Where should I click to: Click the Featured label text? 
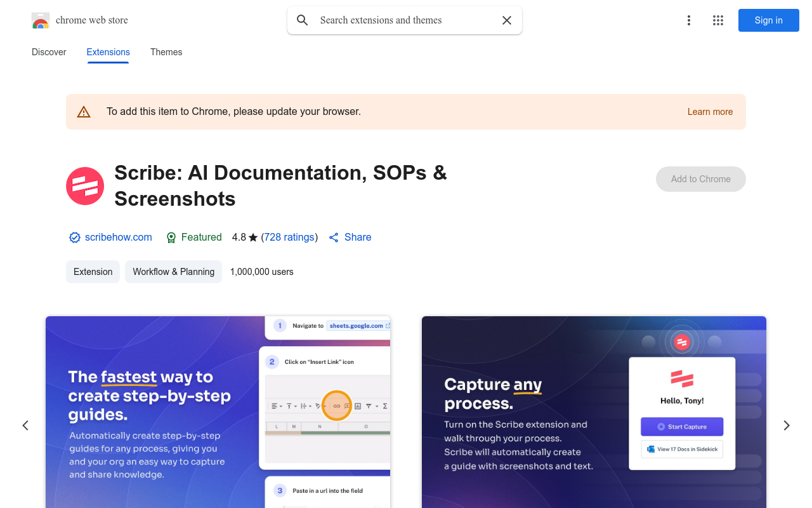[202, 237]
